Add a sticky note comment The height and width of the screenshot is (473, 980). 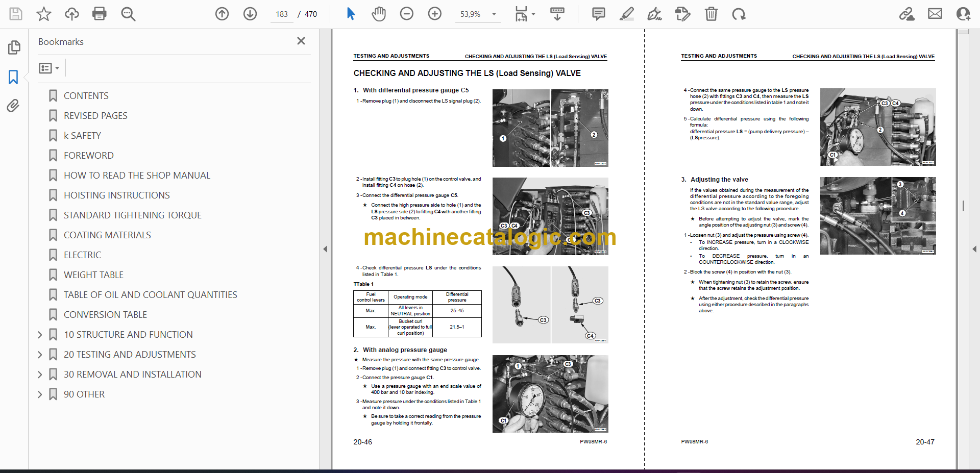[599, 14]
